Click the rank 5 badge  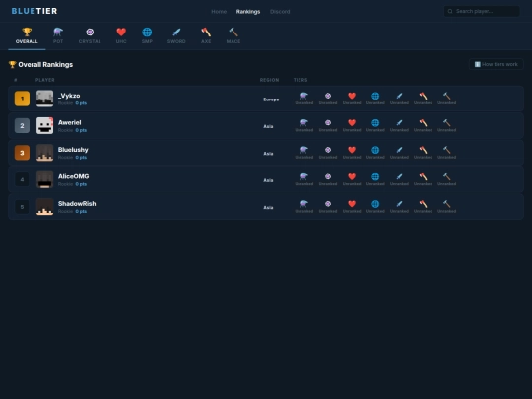22,207
